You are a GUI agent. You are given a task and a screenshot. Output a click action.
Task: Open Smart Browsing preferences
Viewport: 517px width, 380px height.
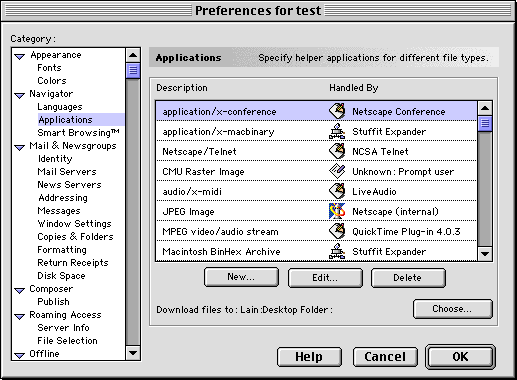(x=78, y=133)
